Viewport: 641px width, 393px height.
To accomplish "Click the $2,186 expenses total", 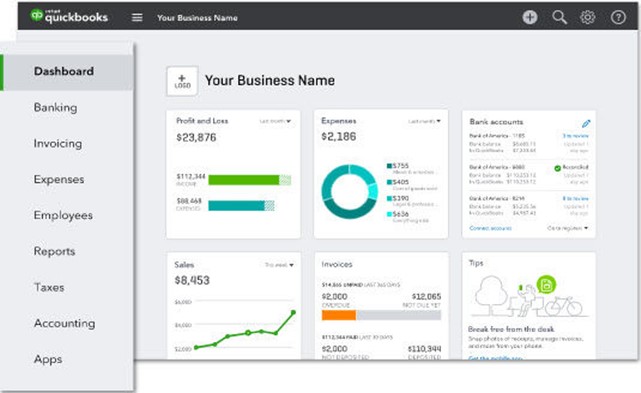I will point(338,137).
